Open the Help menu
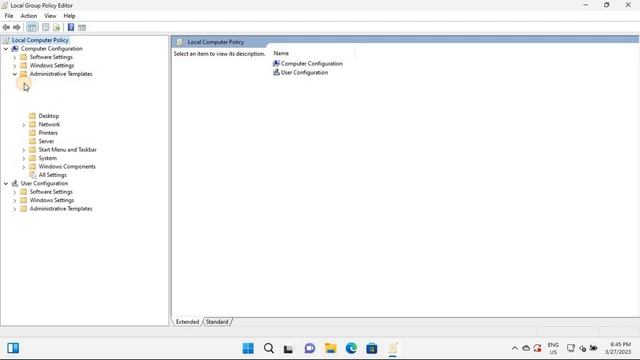The width and height of the screenshot is (640, 360). click(x=69, y=16)
